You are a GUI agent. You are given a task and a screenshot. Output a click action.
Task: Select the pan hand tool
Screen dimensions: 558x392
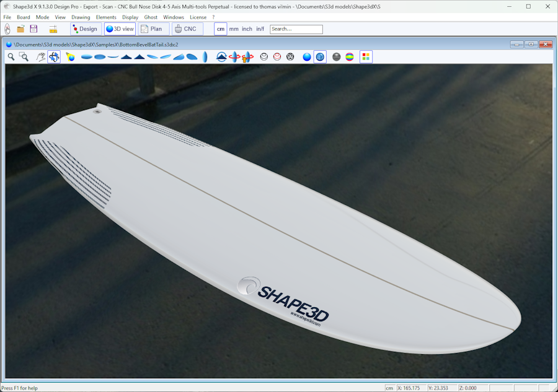click(x=41, y=57)
